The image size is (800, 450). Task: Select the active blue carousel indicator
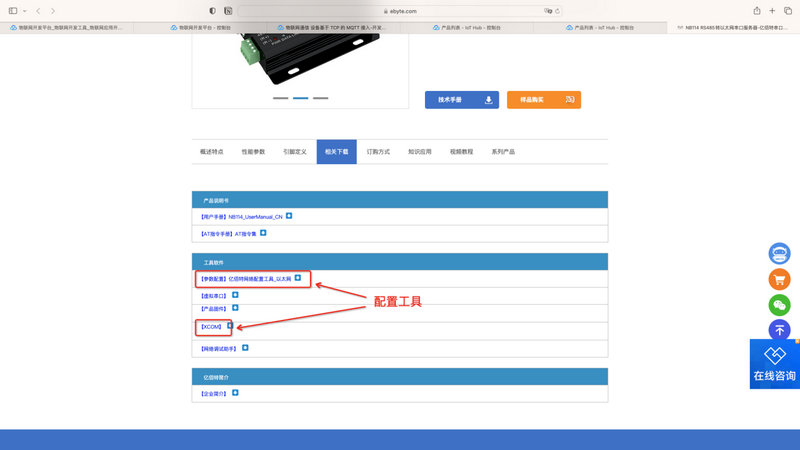pyautogui.click(x=301, y=98)
